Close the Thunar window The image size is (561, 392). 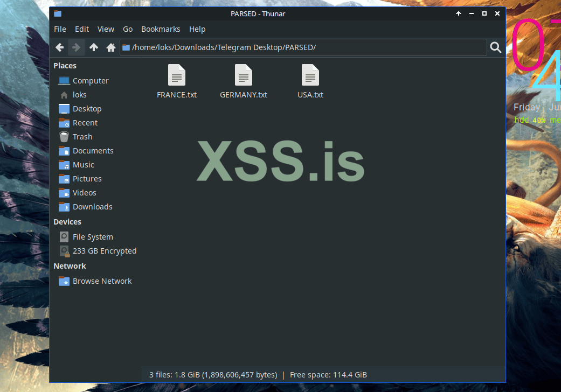pyautogui.click(x=497, y=13)
